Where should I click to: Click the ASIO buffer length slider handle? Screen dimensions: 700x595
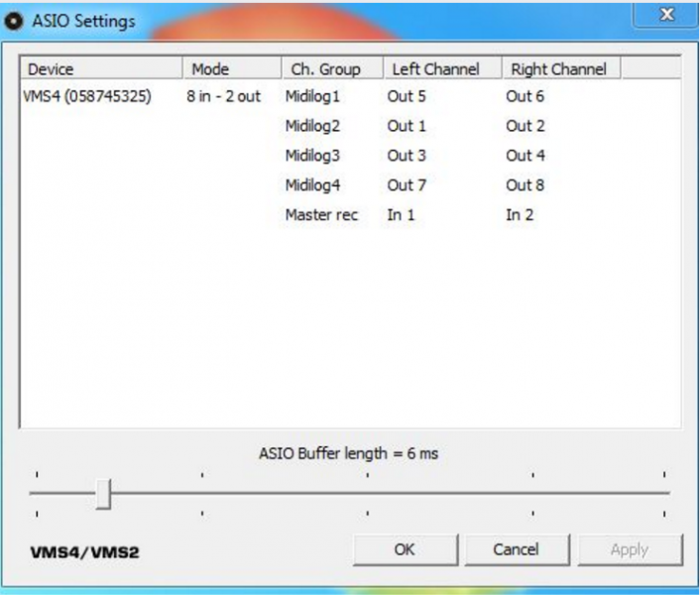[x=103, y=494]
